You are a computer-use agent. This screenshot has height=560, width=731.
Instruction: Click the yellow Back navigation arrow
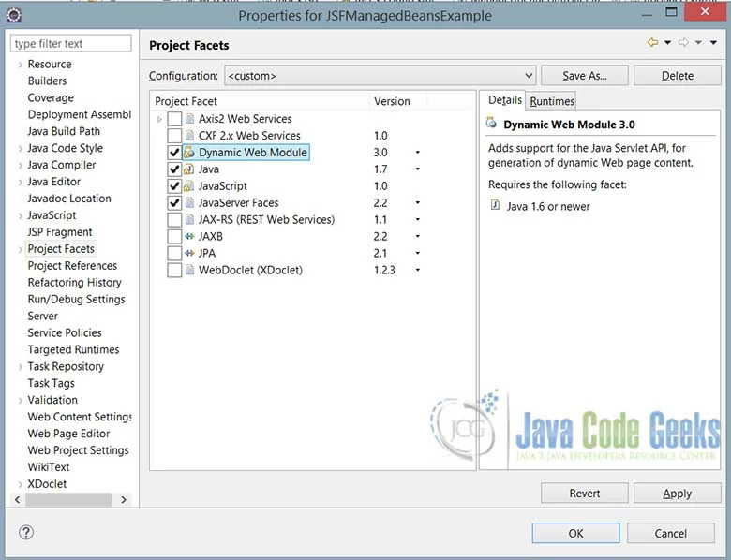click(652, 43)
